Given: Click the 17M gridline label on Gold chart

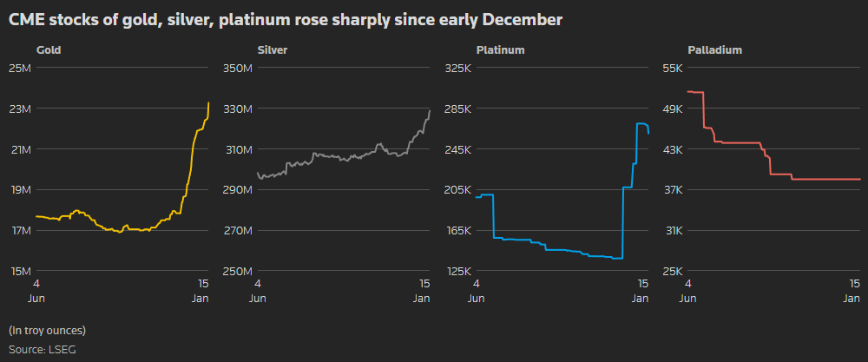Looking at the screenshot, I should coord(20,231).
